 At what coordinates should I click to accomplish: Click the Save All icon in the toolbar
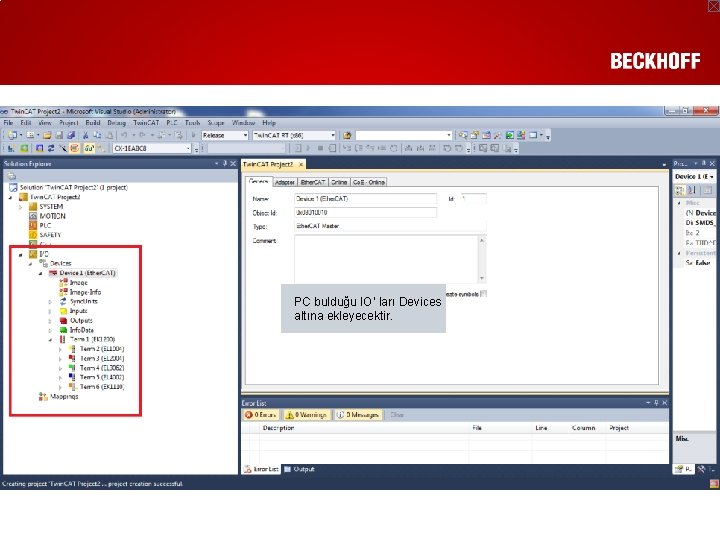(x=71, y=135)
